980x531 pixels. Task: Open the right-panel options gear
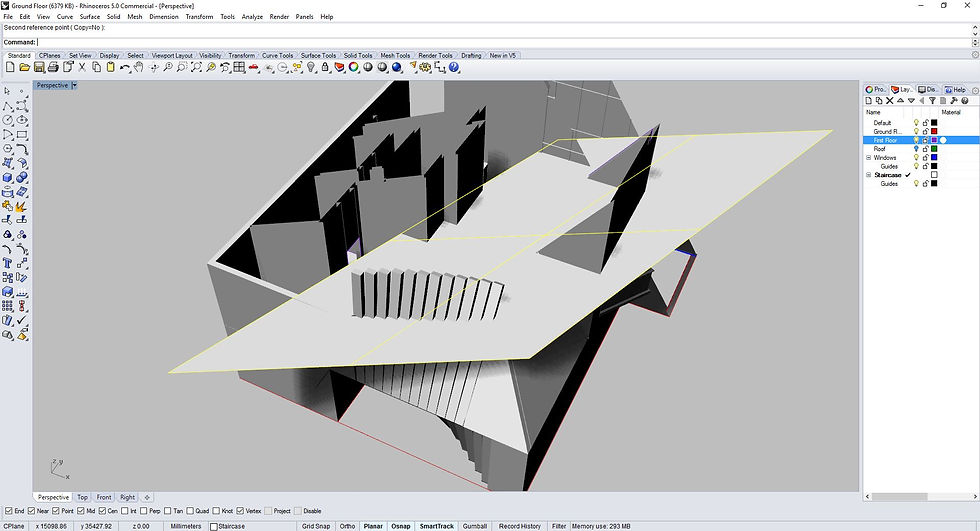975,90
